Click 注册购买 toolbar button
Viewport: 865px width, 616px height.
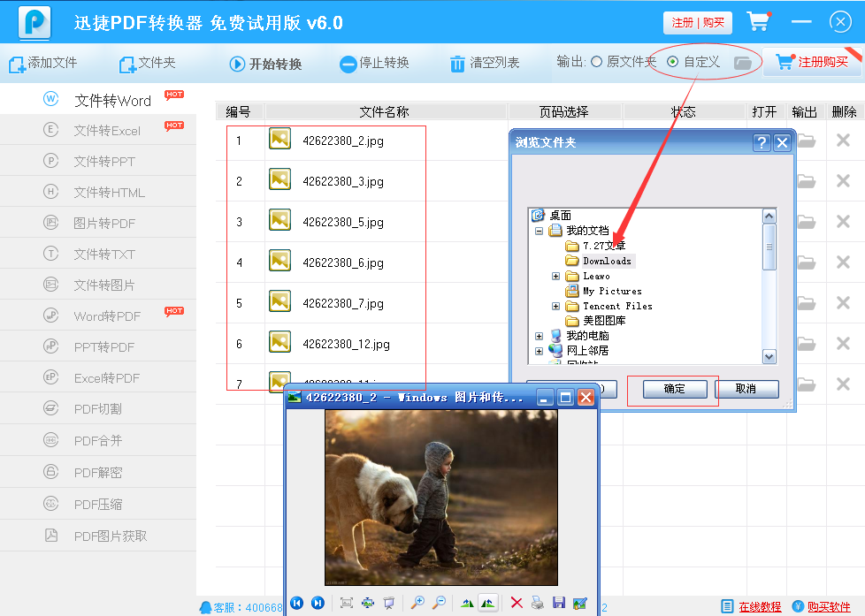pyautogui.click(x=811, y=62)
